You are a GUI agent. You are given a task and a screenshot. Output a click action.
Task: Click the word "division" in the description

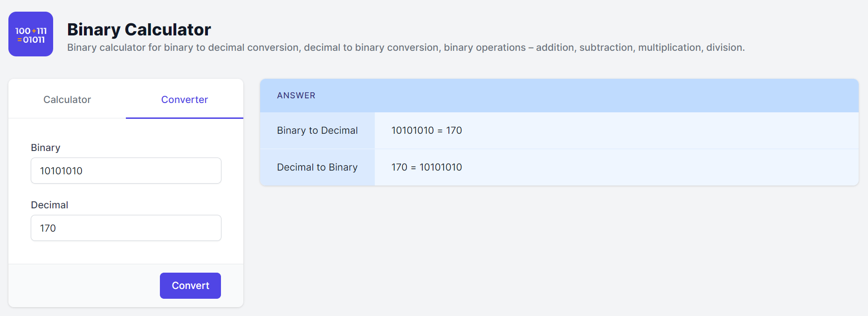724,48
